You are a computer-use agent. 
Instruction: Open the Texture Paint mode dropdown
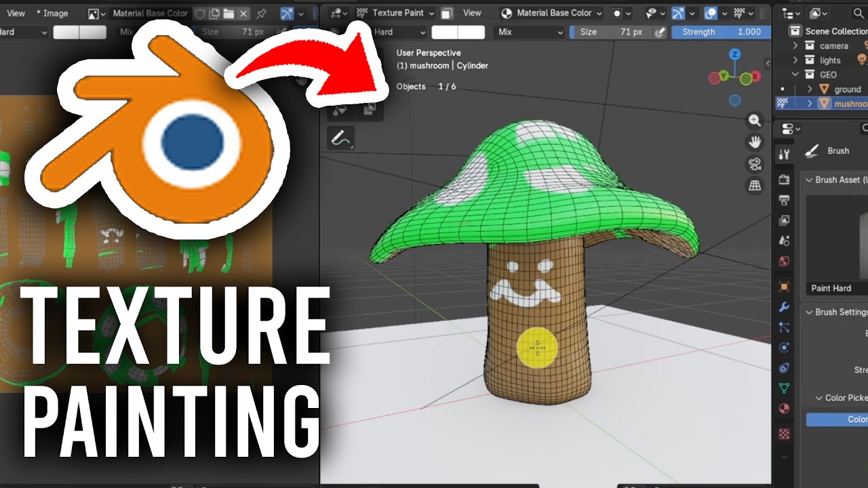pos(395,13)
